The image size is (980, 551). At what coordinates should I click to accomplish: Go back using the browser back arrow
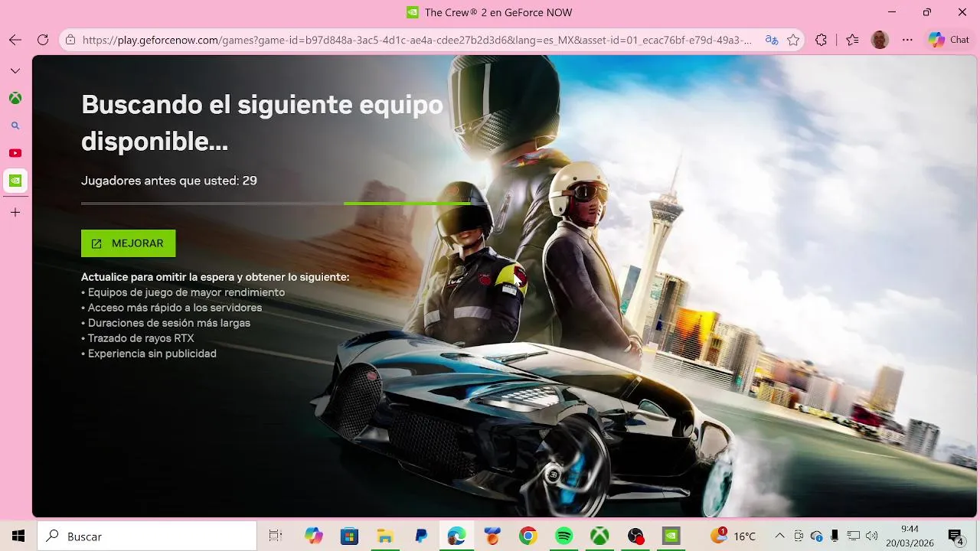coord(15,40)
